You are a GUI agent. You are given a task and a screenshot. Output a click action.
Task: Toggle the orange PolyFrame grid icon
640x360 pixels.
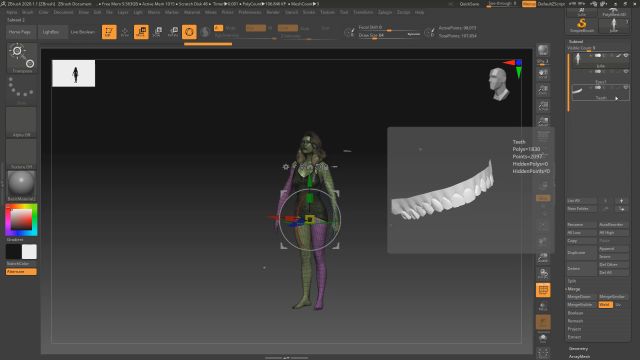point(543,290)
